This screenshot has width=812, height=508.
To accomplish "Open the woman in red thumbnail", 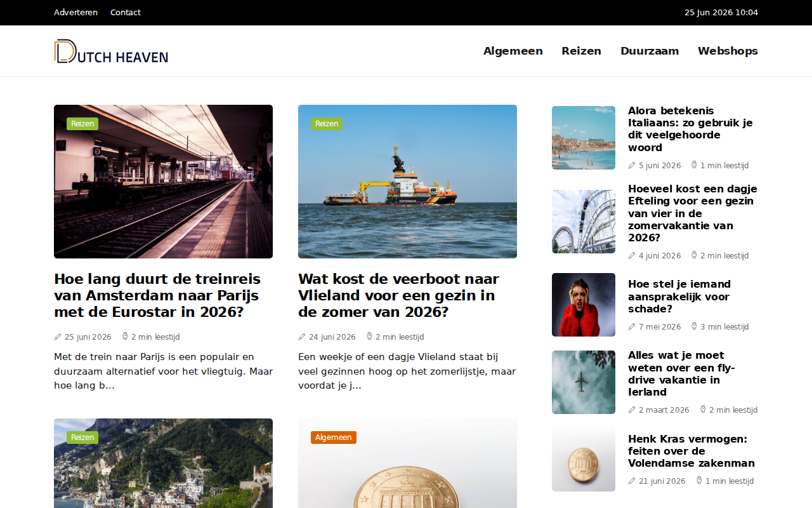I will pyautogui.click(x=584, y=305).
